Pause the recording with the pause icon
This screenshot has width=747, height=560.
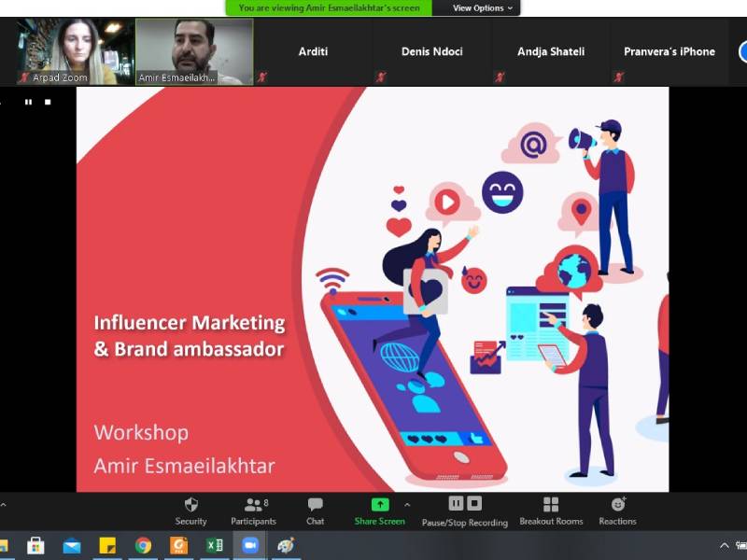(x=455, y=502)
